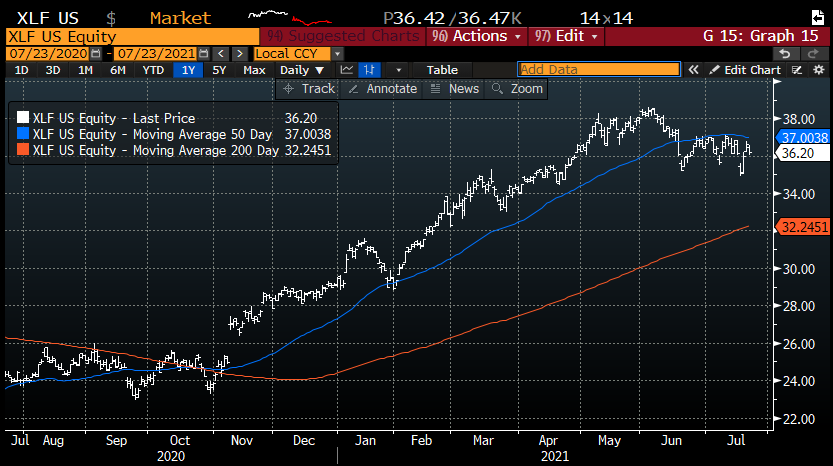Viewport: 833px width, 466px height.
Task: Select the bar chart type icon
Action: coord(369,70)
